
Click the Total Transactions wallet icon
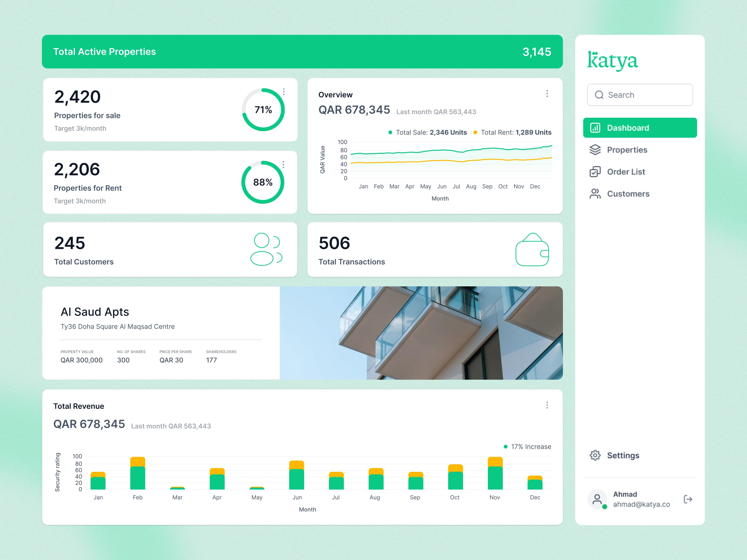point(532,249)
